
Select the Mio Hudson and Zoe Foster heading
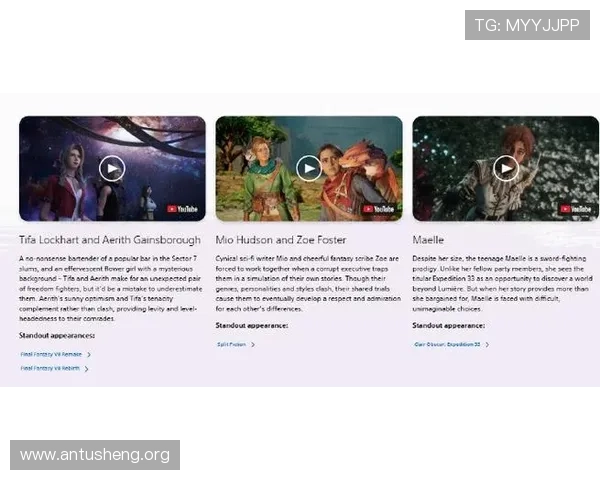281,240
